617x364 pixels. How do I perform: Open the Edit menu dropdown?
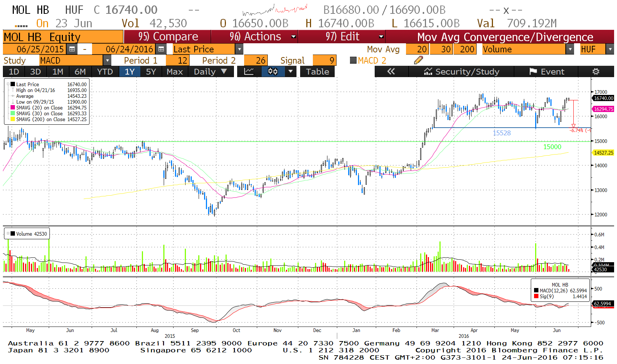click(x=381, y=37)
